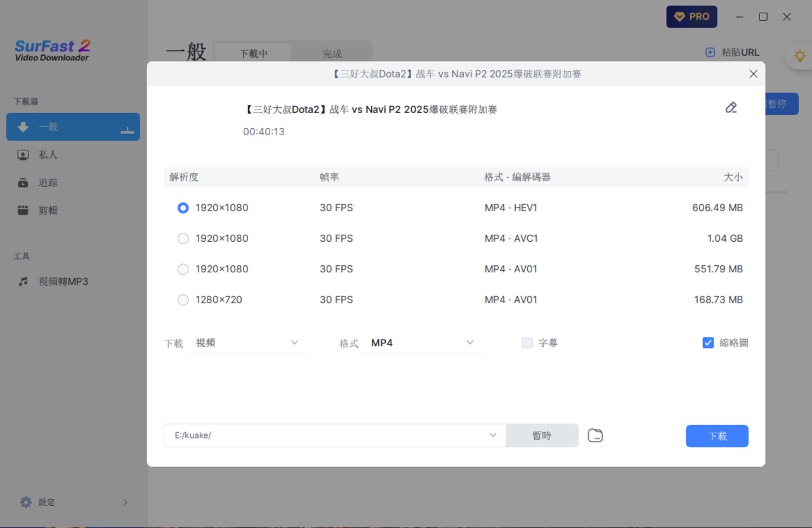The height and width of the screenshot is (528, 812).
Task: Enable the subtitles checkbox
Action: pyautogui.click(x=527, y=343)
